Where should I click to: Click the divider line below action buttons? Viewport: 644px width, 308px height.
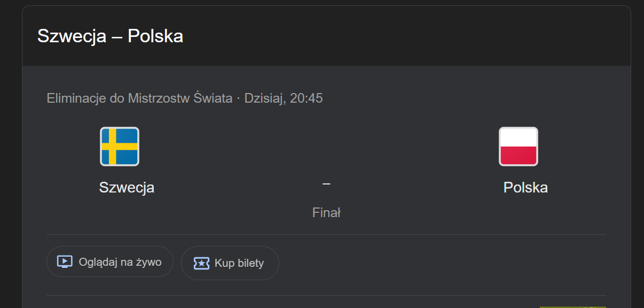(x=326, y=295)
